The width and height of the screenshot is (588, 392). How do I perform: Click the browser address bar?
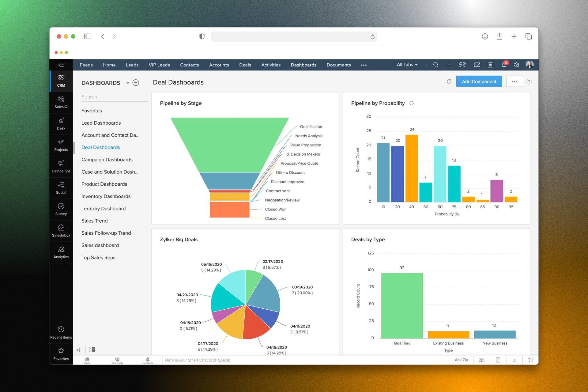click(x=294, y=36)
